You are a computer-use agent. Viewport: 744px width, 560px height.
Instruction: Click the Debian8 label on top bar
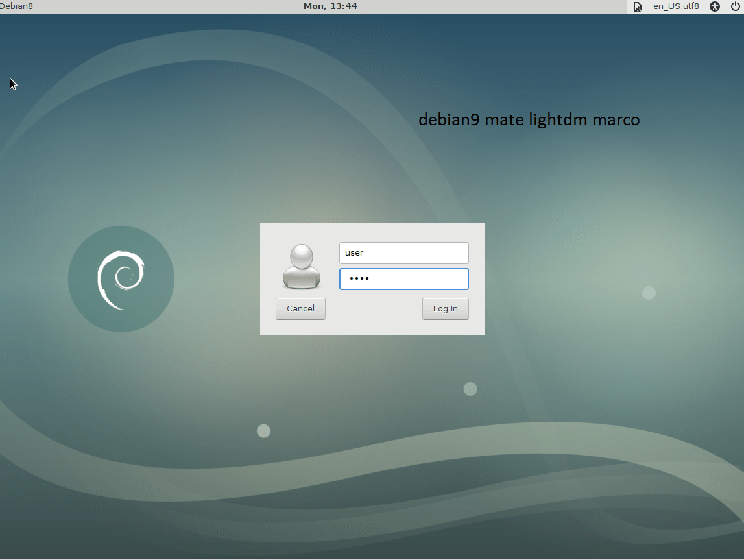click(x=16, y=6)
